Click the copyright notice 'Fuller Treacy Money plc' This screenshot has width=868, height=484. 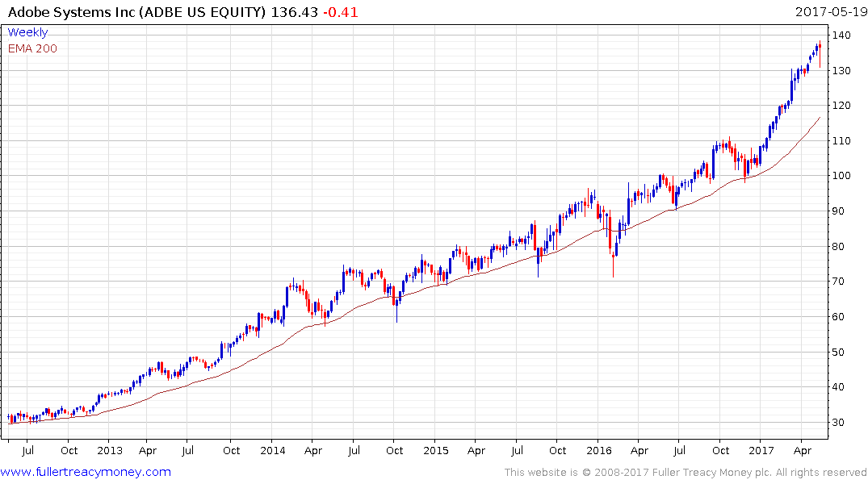coord(712,473)
